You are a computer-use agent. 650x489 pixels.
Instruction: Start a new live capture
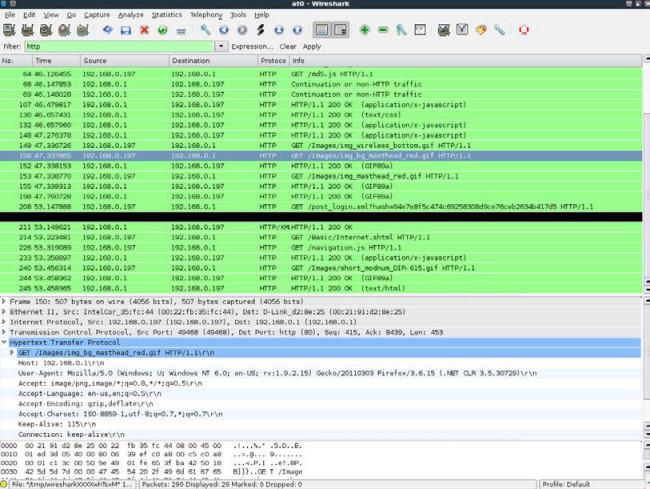pos(46,30)
